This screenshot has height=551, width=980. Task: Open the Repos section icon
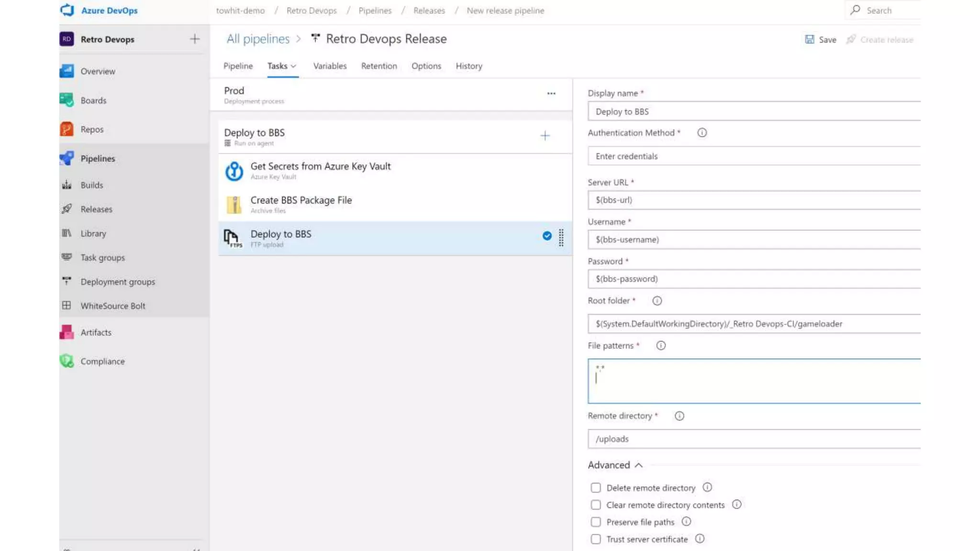(67, 129)
